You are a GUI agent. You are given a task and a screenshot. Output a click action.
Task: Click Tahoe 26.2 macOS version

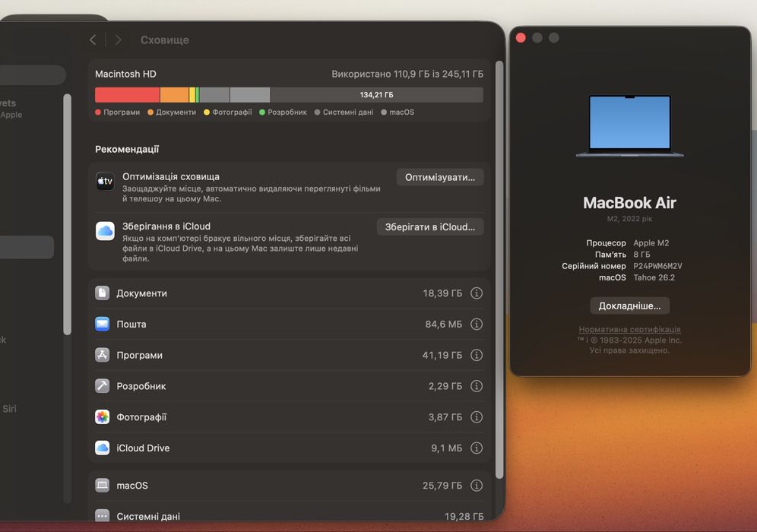click(654, 277)
